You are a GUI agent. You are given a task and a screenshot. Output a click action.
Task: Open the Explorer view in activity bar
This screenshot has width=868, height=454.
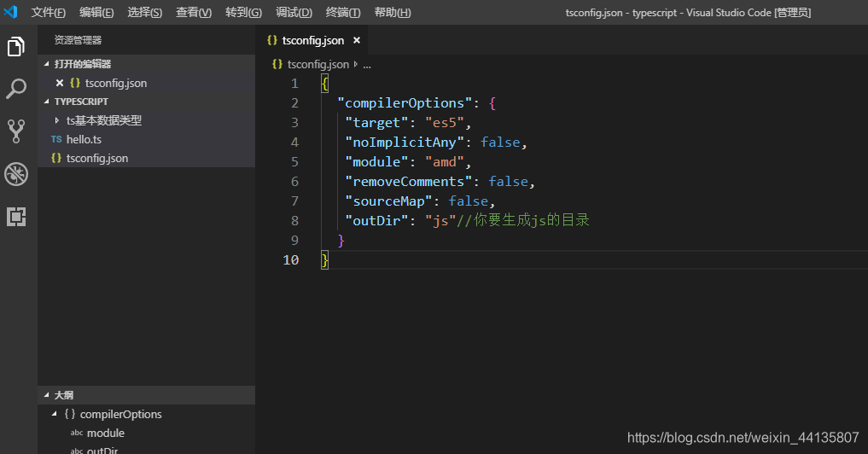tap(16, 46)
